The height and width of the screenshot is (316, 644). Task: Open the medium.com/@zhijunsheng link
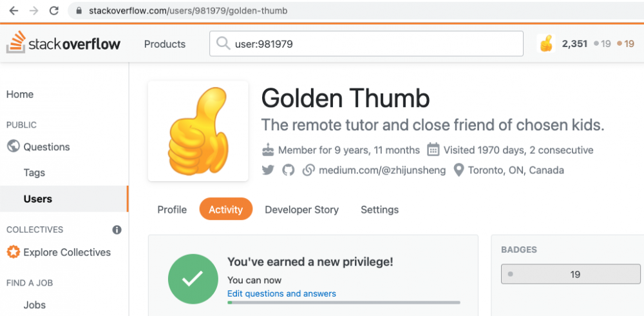382,170
